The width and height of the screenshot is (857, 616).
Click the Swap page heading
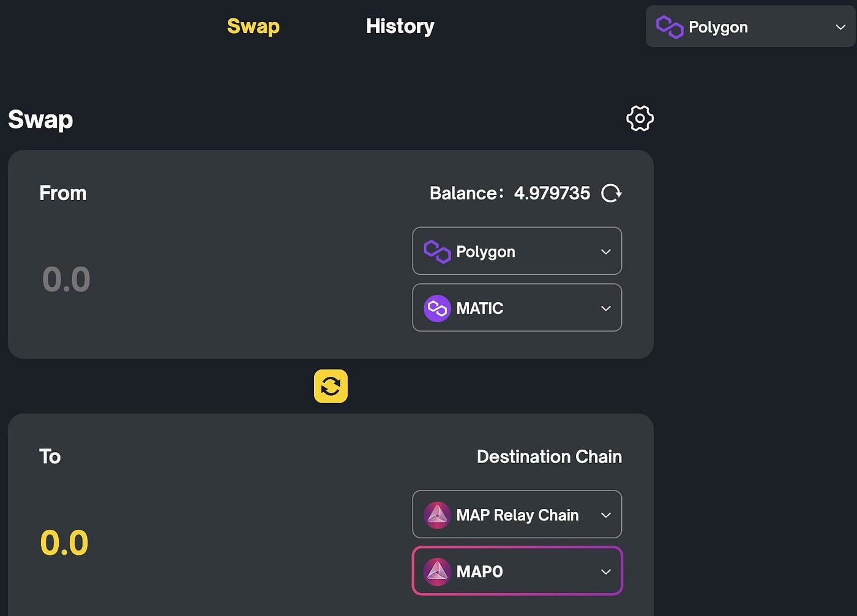point(40,119)
